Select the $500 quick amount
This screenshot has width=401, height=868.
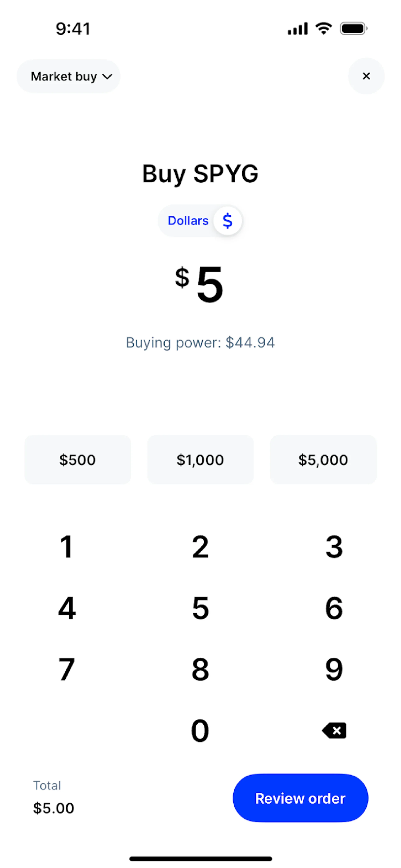77,460
